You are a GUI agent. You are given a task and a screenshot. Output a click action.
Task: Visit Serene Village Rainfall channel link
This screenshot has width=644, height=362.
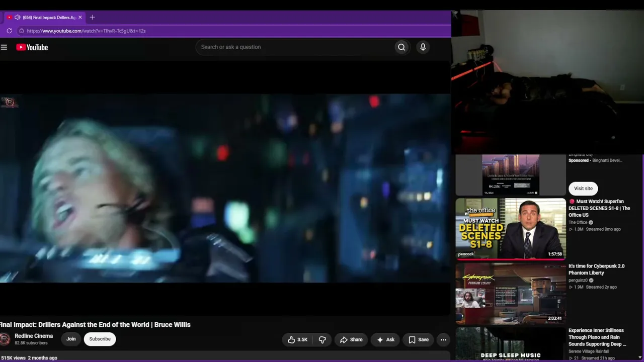pos(589,351)
